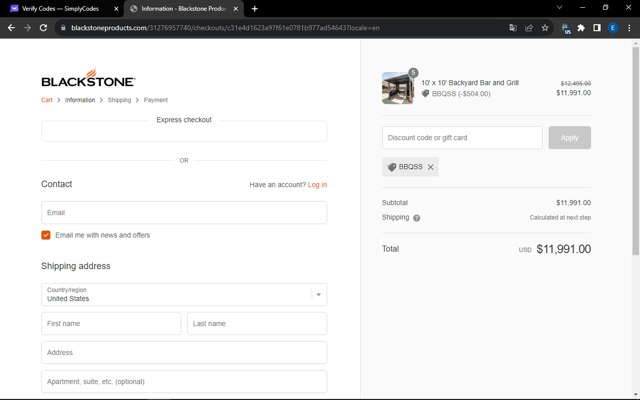Click the Log in link
Image resolution: width=640 pixels, height=400 pixels.
(x=317, y=184)
